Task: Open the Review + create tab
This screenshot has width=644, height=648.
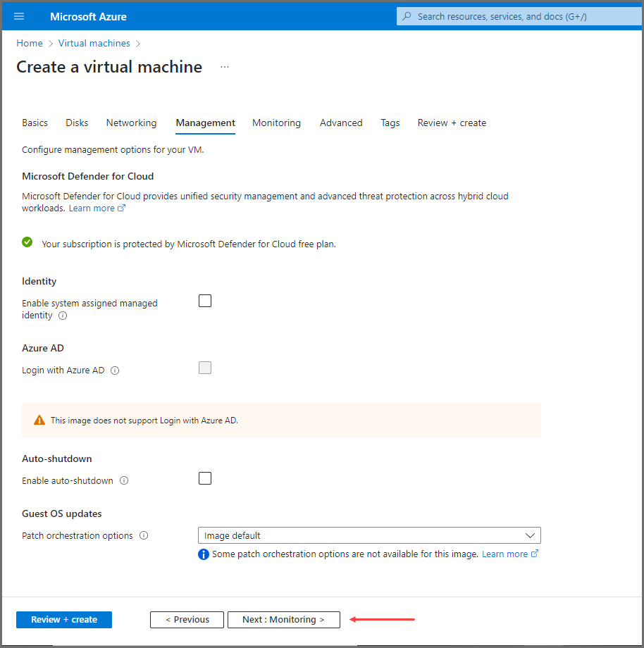Action: tap(452, 123)
